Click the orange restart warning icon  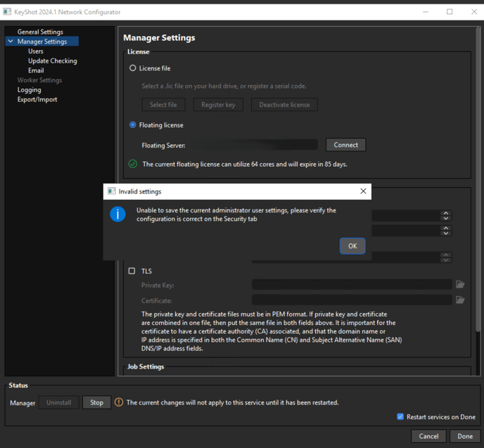pos(119,402)
